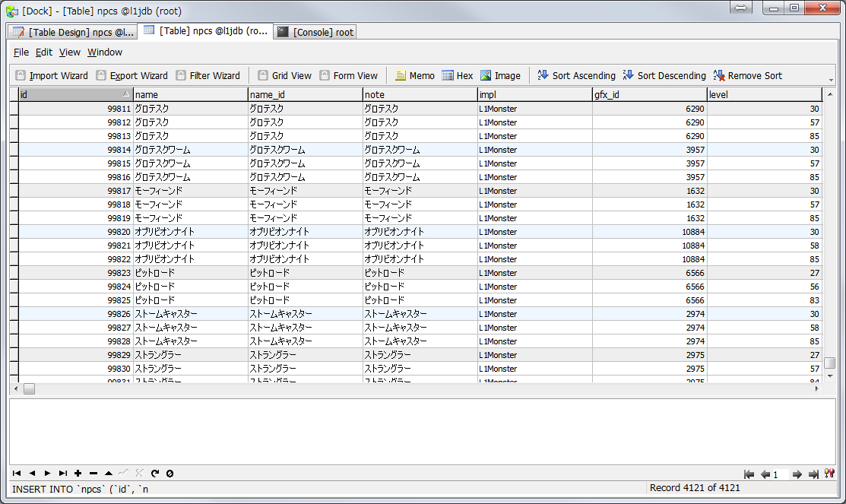Delete record with minus icon
The height and width of the screenshot is (504, 846).
coord(93,474)
